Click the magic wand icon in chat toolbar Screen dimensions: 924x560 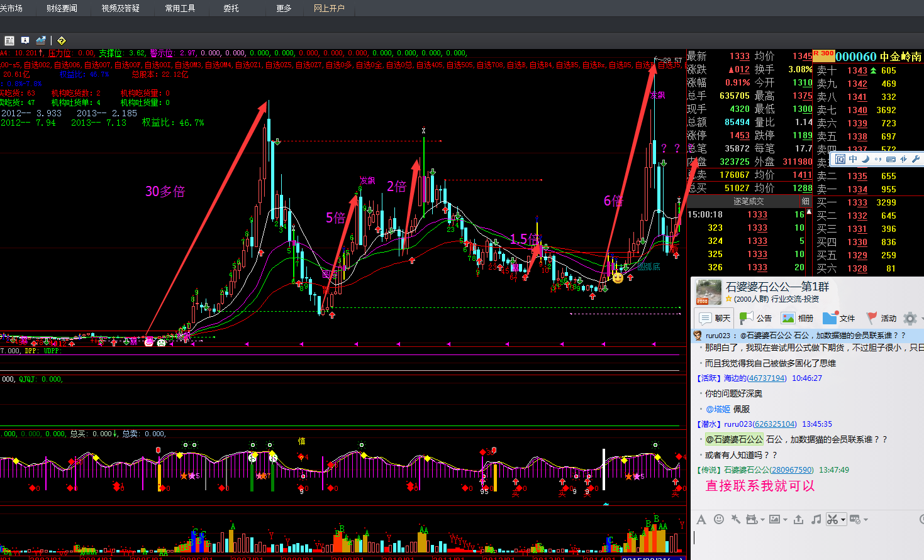(735, 519)
